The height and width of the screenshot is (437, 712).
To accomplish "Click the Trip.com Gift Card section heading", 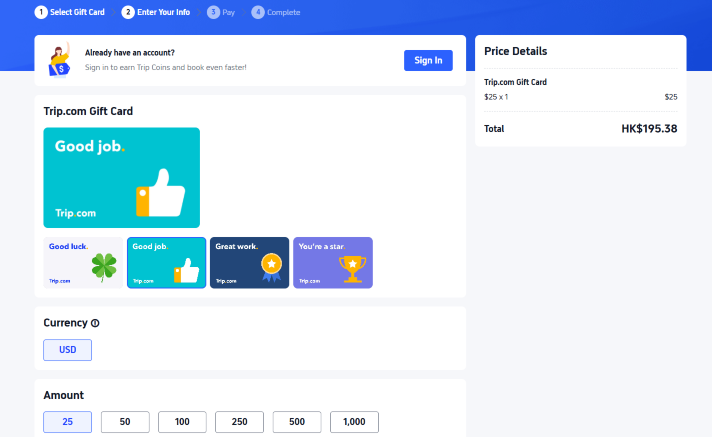I will pyautogui.click(x=88, y=111).
